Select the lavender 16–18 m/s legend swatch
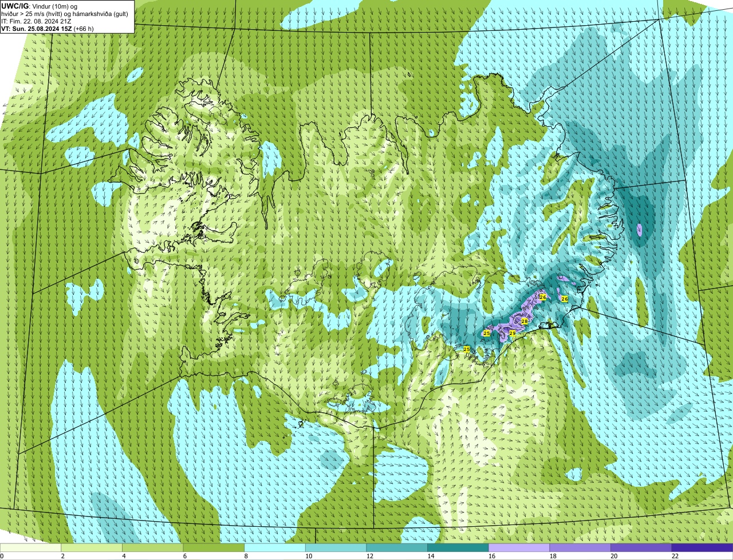The image size is (733, 560). click(x=519, y=547)
